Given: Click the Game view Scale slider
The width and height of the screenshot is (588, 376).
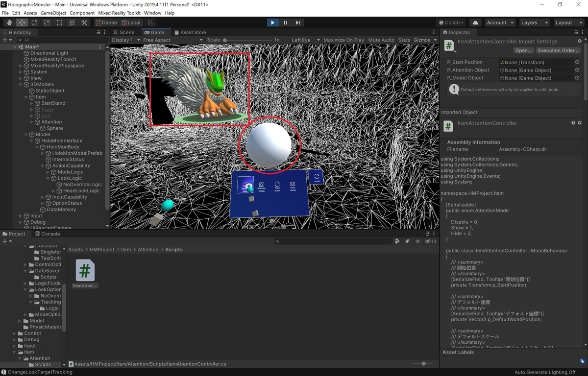Looking at the screenshot, I should point(248,40).
